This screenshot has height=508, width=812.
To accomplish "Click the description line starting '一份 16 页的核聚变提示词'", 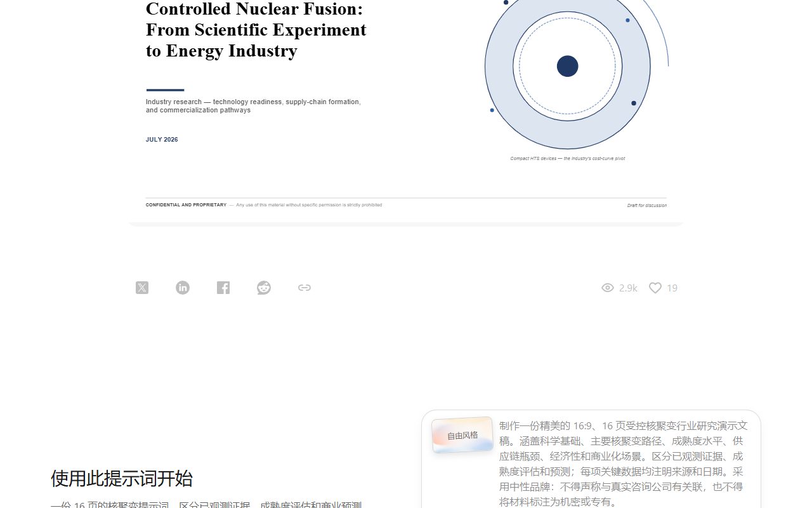I will (x=206, y=505).
